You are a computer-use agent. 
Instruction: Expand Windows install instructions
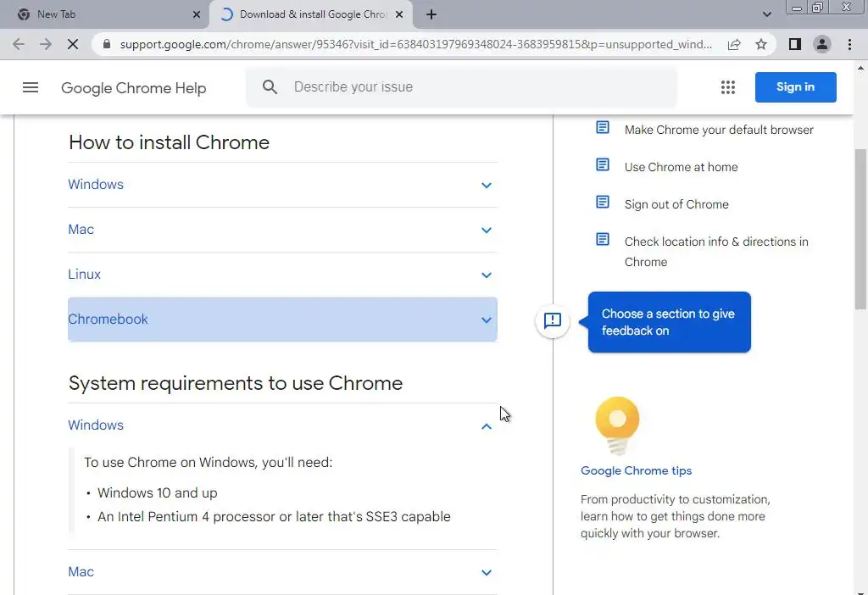click(x=282, y=185)
